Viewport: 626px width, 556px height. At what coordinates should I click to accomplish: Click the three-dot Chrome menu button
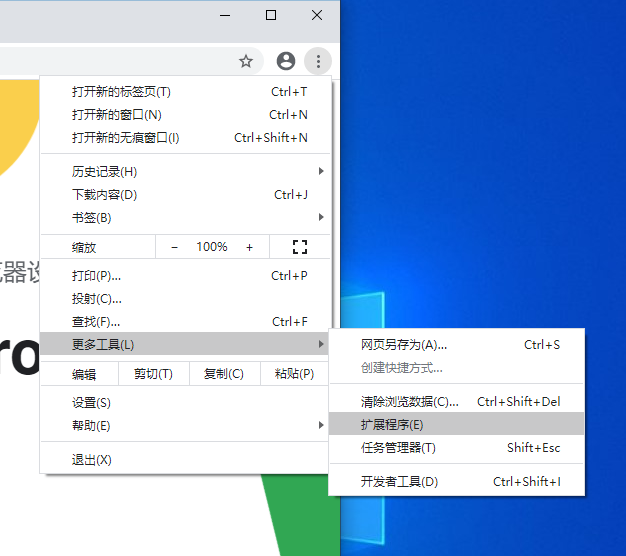[x=318, y=61]
